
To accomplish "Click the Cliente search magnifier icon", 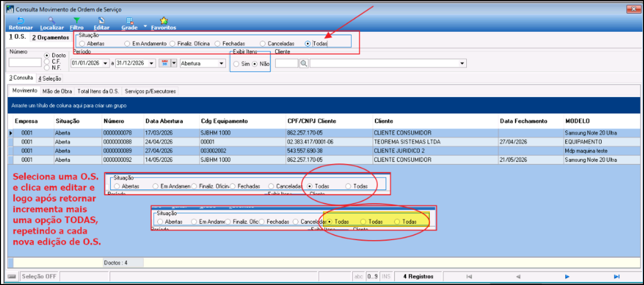I will click(x=304, y=64).
